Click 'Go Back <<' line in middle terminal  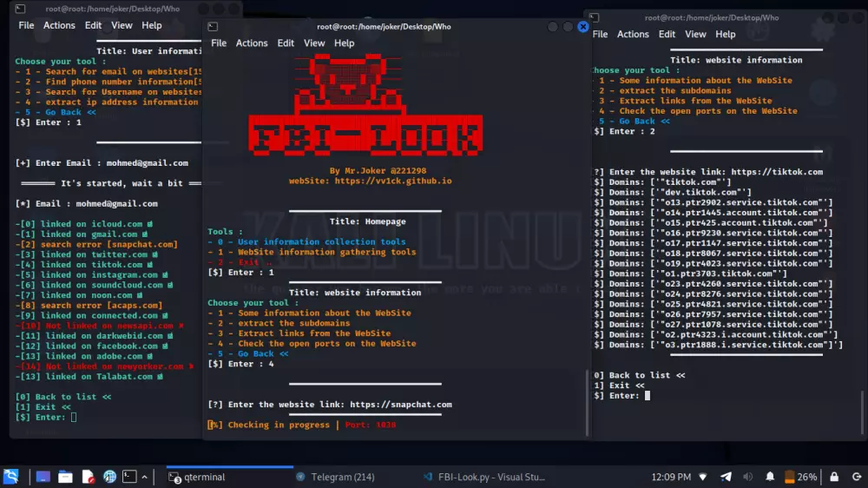(x=248, y=353)
